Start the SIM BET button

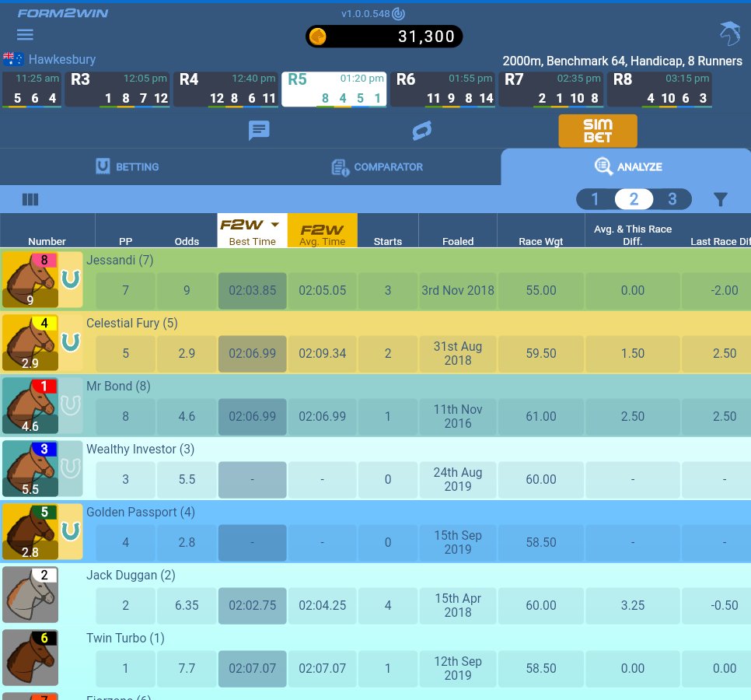(598, 131)
